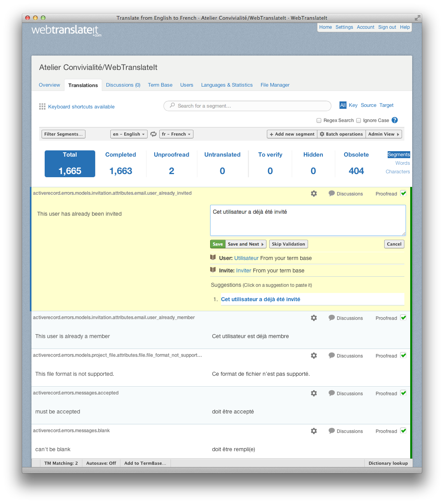444x504 pixels.
Task: Toggle Autosave: Off in status bar
Action: [x=101, y=463]
